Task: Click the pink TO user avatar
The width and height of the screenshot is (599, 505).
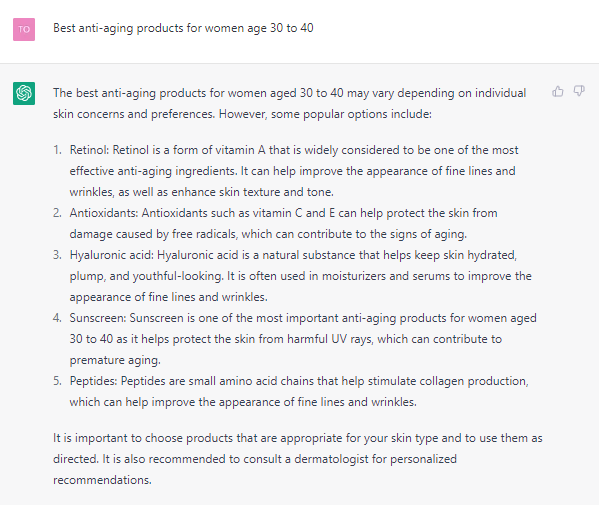Action: [x=24, y=29]
